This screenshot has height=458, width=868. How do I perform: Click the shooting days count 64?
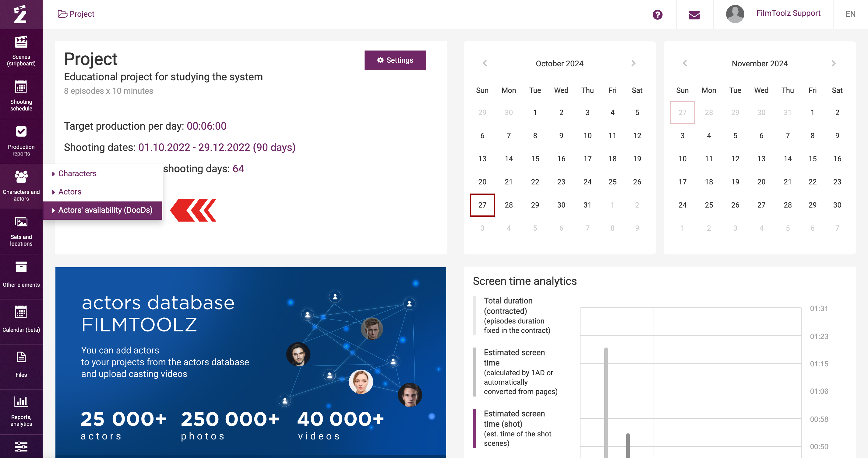[238, 169]
